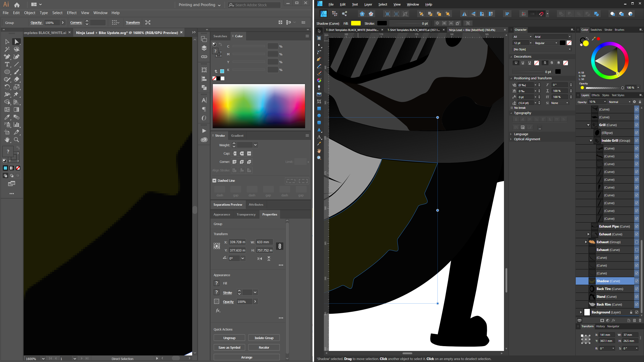Screen dimensions: 644x362
Task: Select Affinity's View (hand) tool
Action: [319, 151]
